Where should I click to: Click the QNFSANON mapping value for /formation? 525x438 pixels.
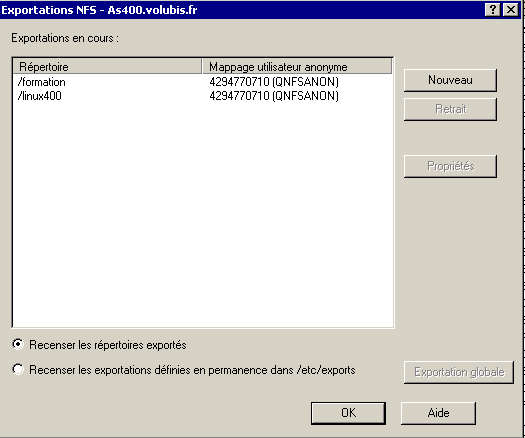274,82
